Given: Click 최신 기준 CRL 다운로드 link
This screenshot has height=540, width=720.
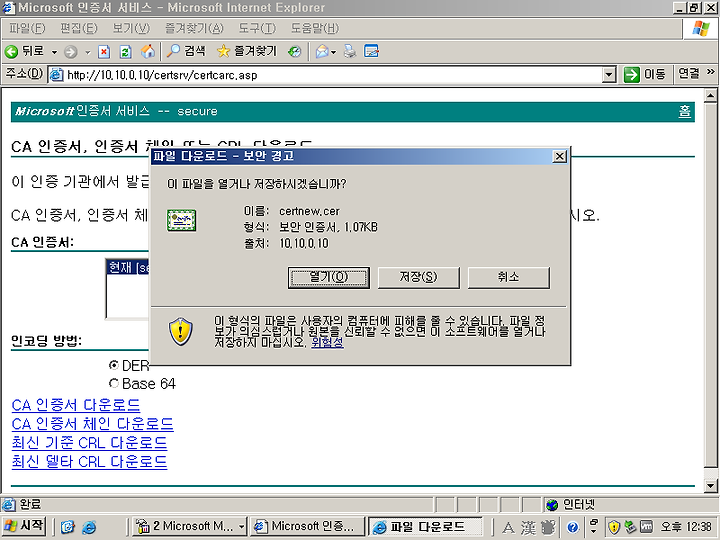Looking at the screenshot, I should coord(89,443).
